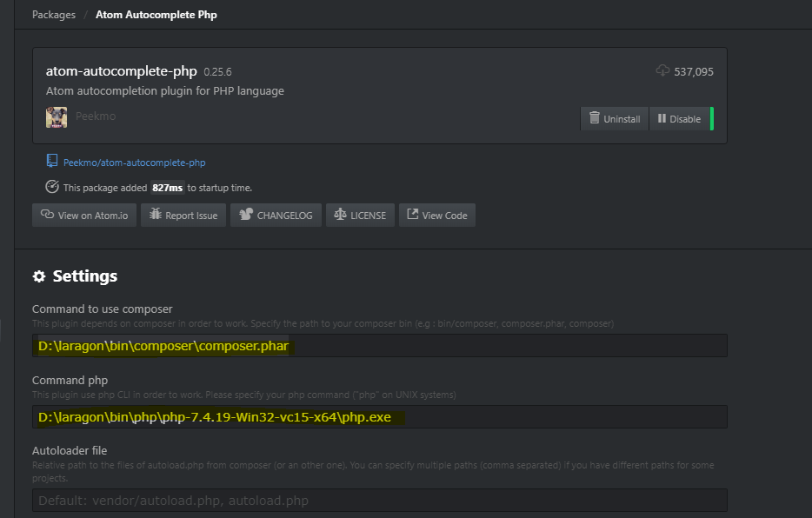Open Peekmo/atom-autocomplete-php repository link
The image size is (812, 518).
[134, 163]
